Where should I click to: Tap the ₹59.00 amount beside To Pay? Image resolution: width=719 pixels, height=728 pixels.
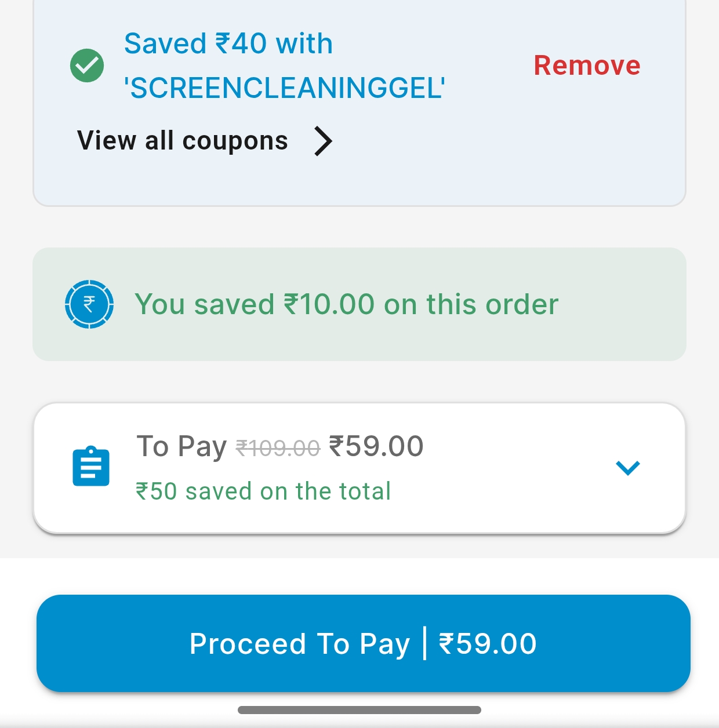tap(376, 447)
